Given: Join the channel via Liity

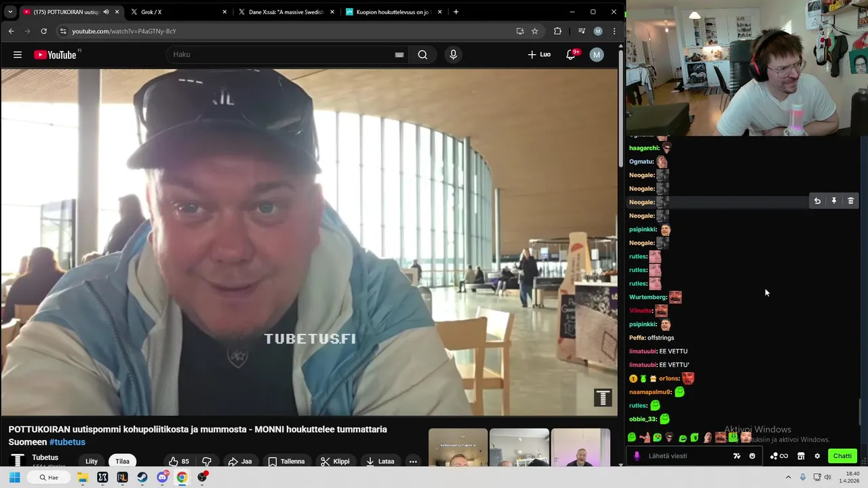Looking at the screenshot, I should tap(92, 462).
